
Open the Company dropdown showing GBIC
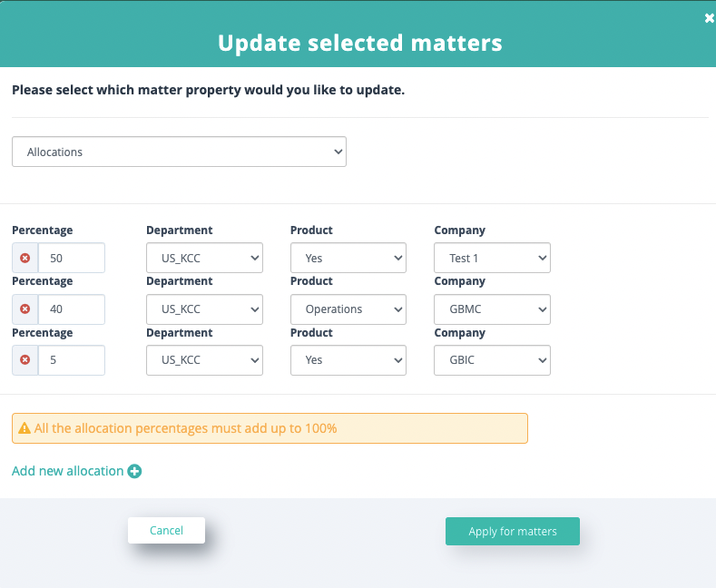point(492,360)
